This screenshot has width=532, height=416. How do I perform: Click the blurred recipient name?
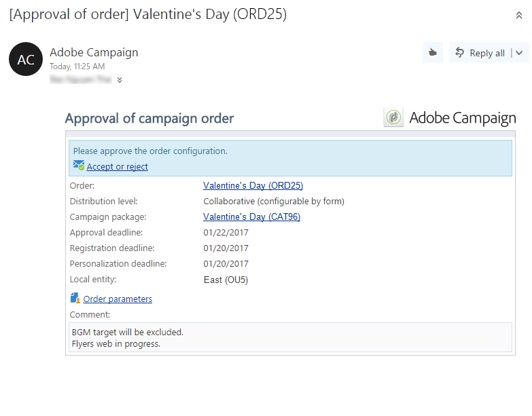pyautogui.click(x=80, y=79)
